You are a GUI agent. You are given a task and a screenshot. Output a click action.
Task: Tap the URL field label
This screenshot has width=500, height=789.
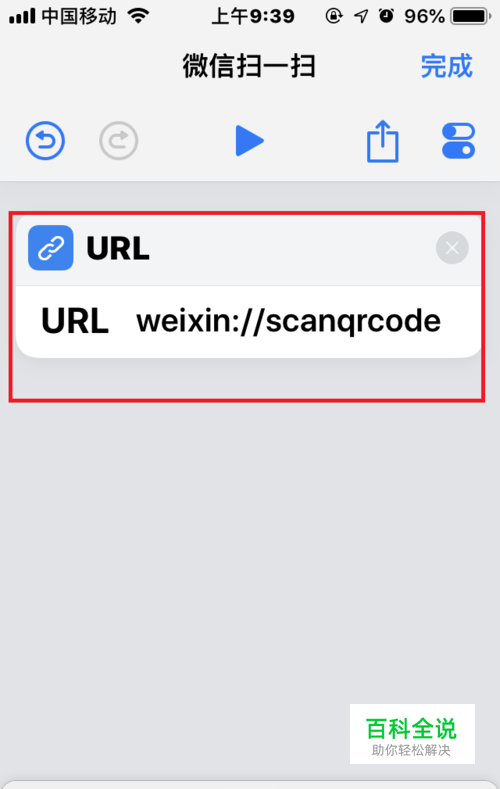pyautogui.click(x=75, y=322)
